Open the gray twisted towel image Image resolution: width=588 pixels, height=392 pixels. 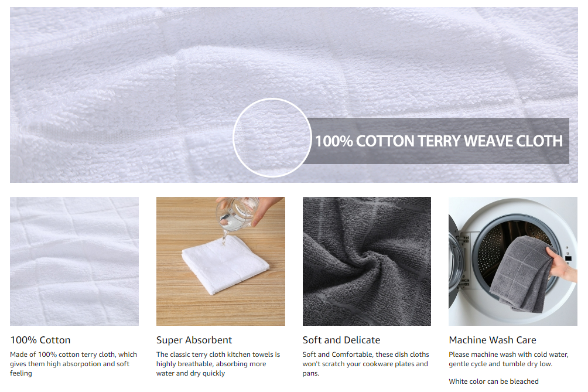click(367, 261)
